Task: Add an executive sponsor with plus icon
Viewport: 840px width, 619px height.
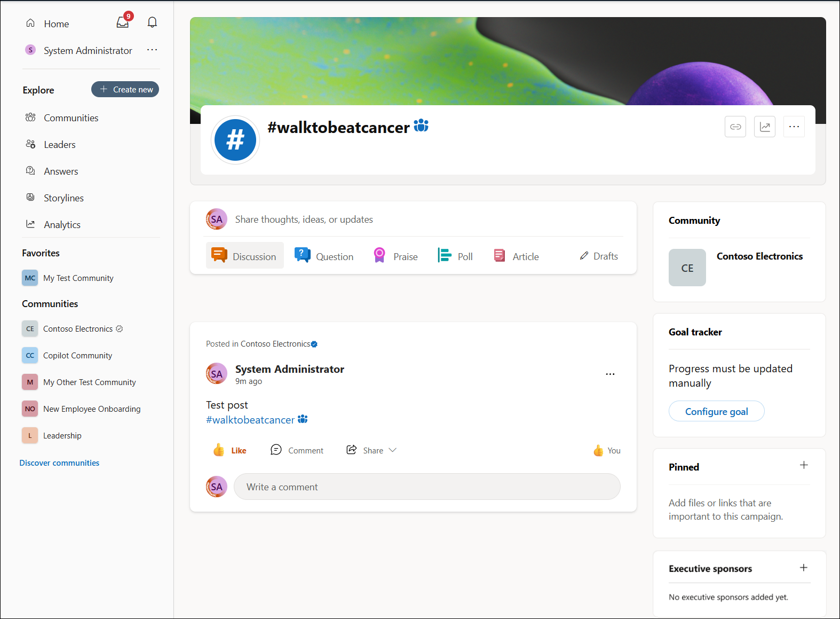Action: tap(803, 568)
